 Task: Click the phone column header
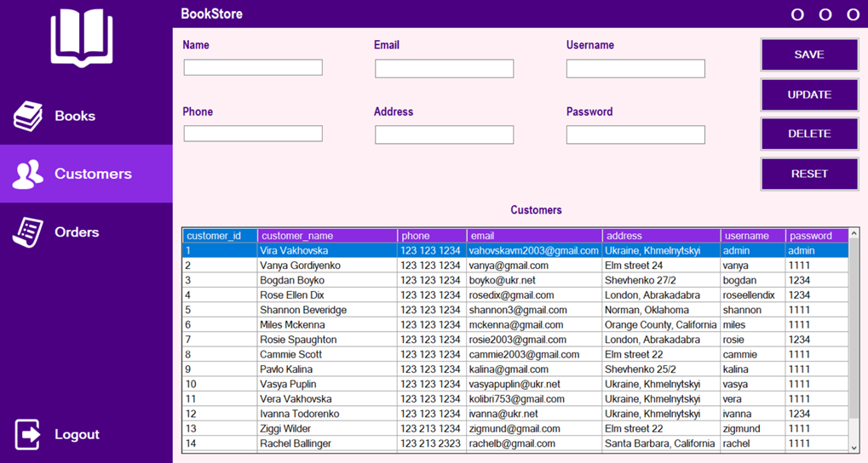tap(432, 236)
